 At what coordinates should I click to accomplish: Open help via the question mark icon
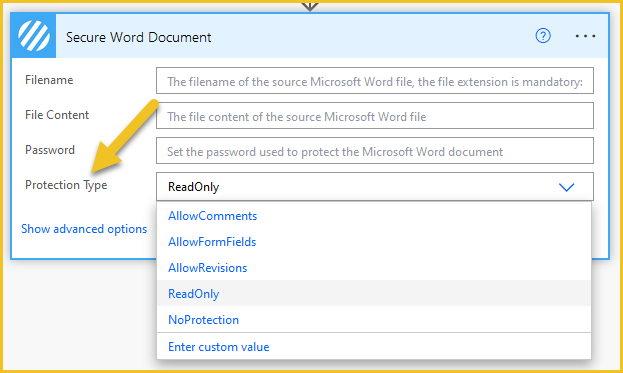(x=543, y=36)
